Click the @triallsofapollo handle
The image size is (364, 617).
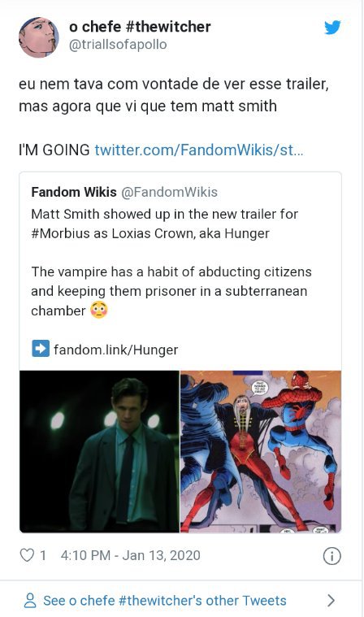(x=118, y=45)
